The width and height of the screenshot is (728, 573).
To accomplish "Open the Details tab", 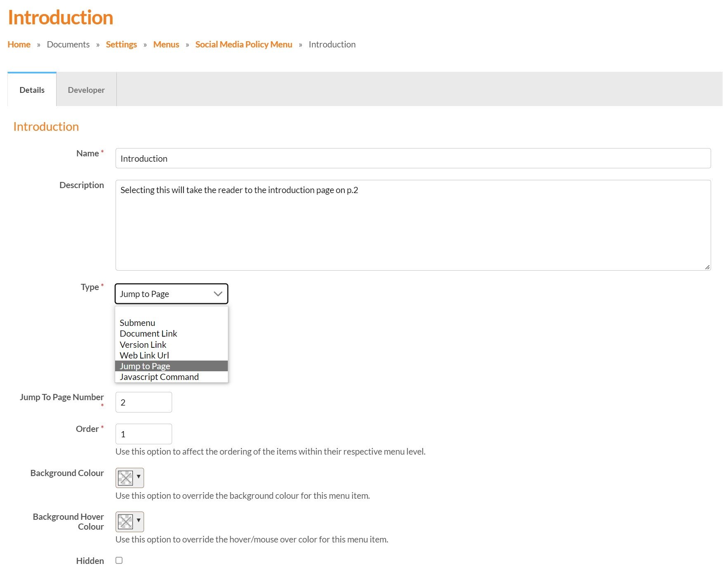I will point(32,90).
